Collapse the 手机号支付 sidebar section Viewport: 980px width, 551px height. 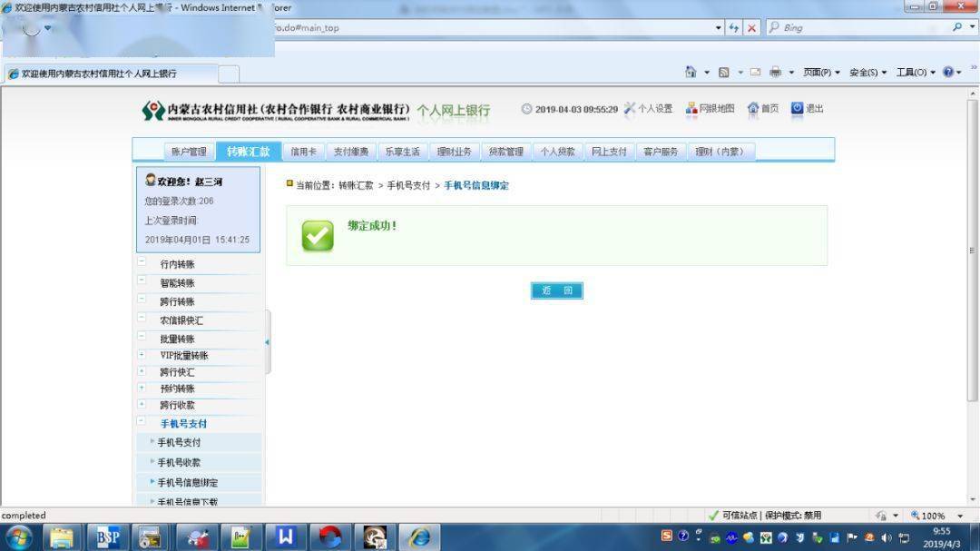142,422
